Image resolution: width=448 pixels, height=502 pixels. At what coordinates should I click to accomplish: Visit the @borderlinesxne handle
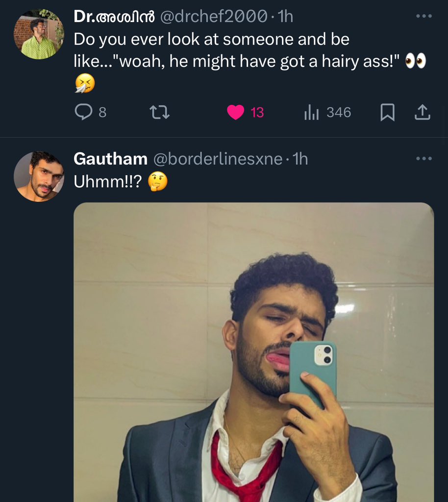click(x=218, y=158)
